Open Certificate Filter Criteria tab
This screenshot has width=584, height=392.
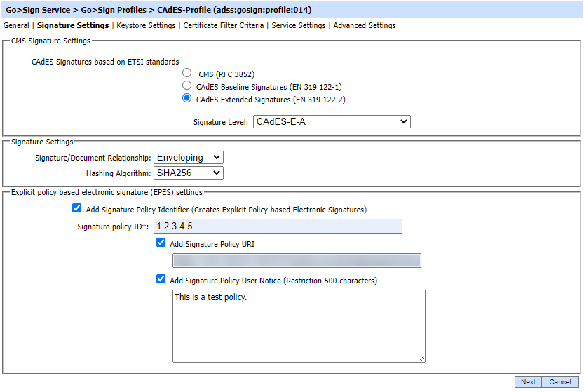pos(224,25)
